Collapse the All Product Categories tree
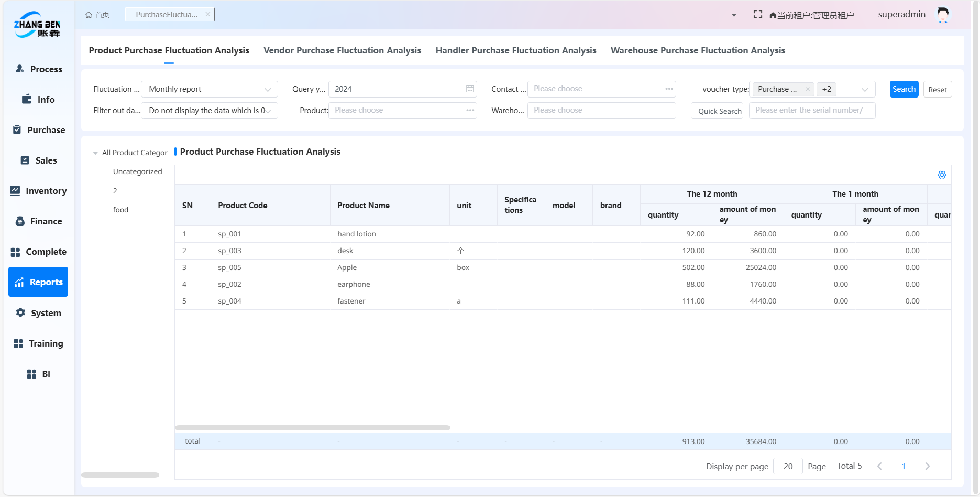 tap(95, 153)
